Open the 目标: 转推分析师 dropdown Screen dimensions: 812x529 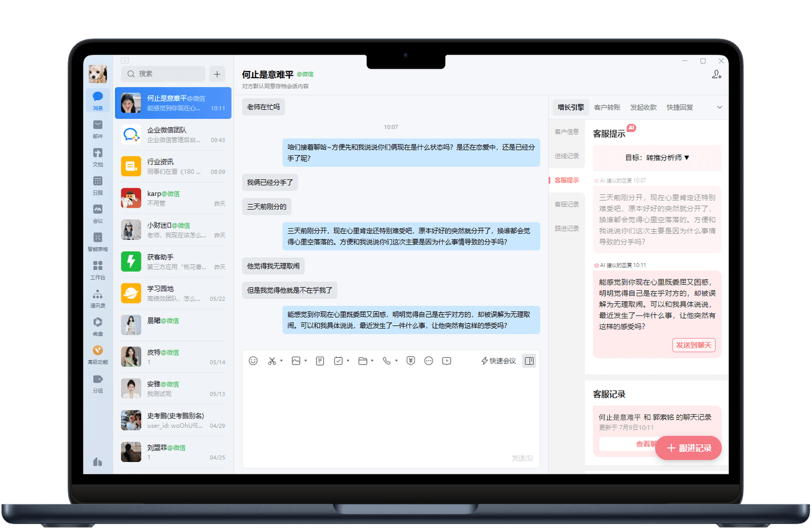[x=657, y=158]
